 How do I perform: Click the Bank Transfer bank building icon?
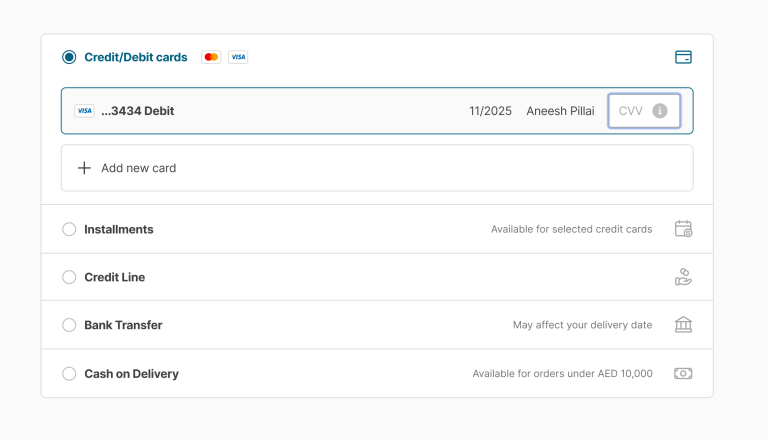683,324
